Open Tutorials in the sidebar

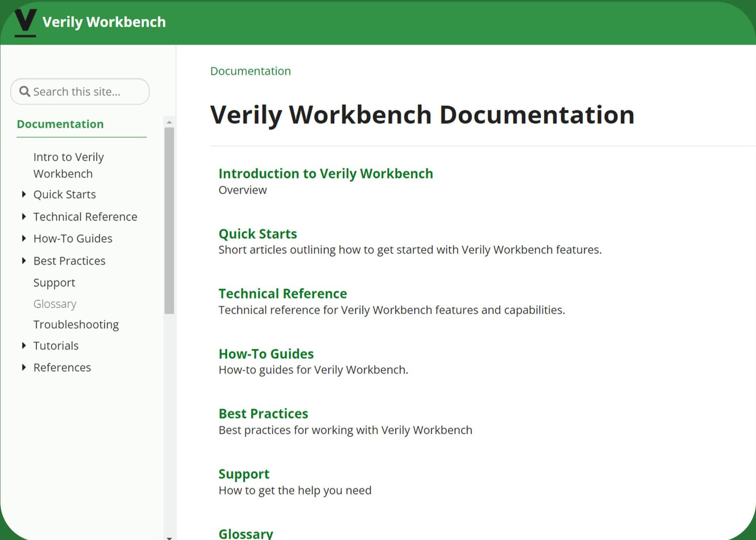pos(56,346)
